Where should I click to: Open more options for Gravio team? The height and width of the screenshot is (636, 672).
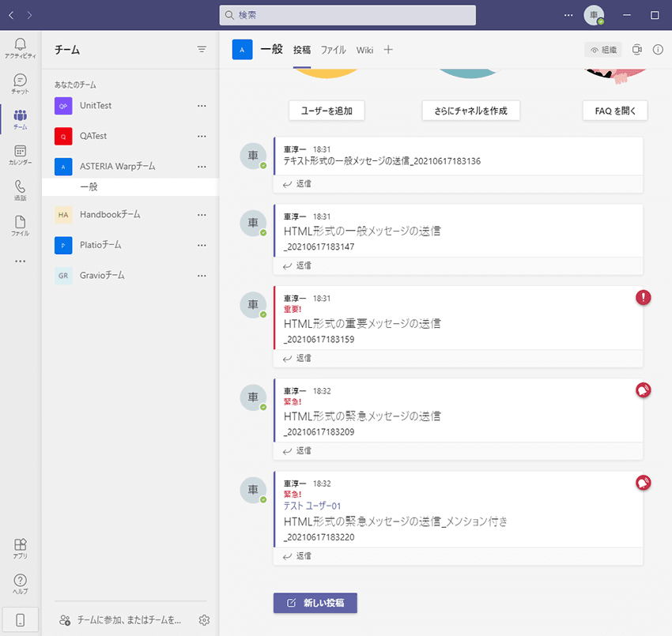coord(202,276)
